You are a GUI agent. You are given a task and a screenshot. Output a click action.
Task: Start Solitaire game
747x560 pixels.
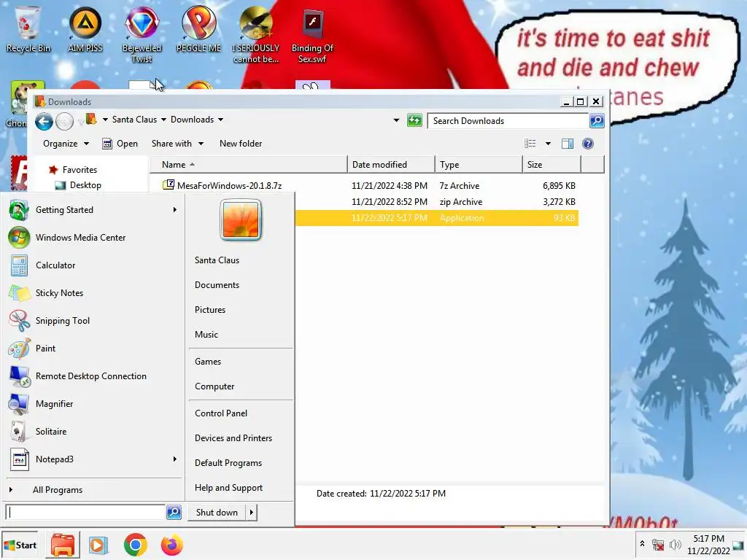coord(94,432)
